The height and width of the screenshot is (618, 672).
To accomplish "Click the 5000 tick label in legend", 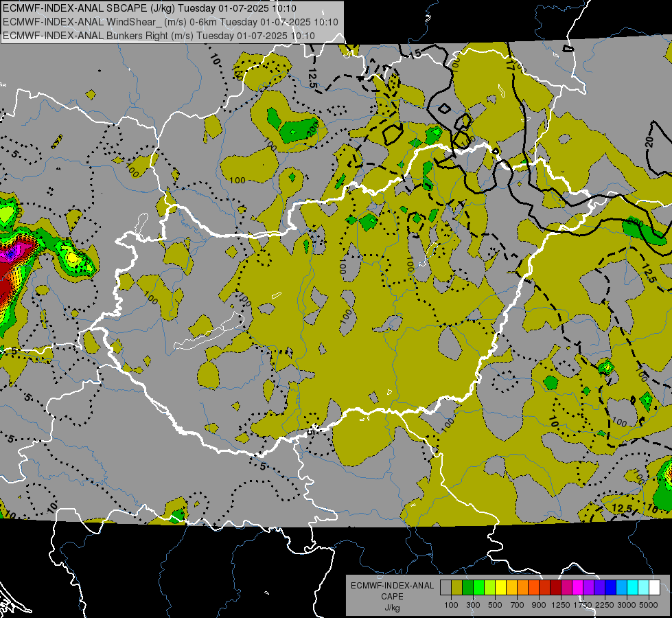I will [x=649, y=605].
